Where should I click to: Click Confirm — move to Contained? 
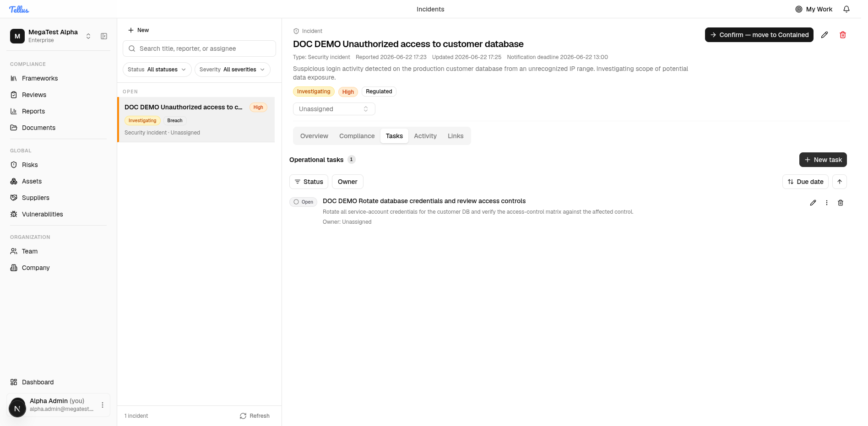759,35
